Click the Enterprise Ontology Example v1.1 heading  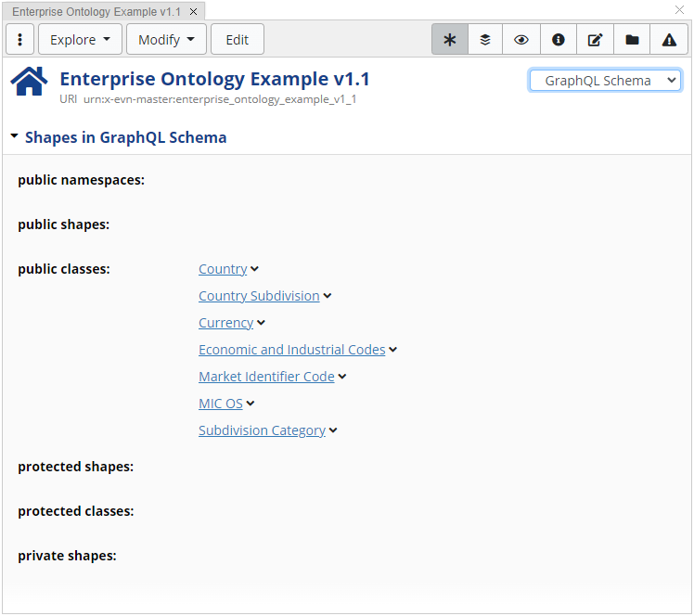(x=214, y=79)
